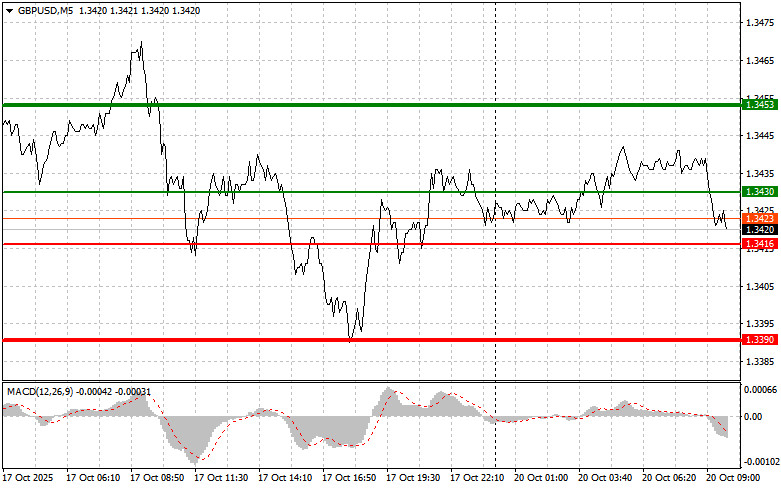Select the green 1.3430 price label
Screen dimensions: 781x489
[x=755, y=191]
